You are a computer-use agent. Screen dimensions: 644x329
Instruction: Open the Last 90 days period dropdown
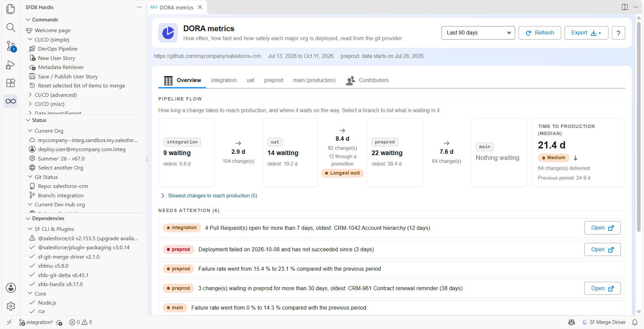tap(478, 33)
